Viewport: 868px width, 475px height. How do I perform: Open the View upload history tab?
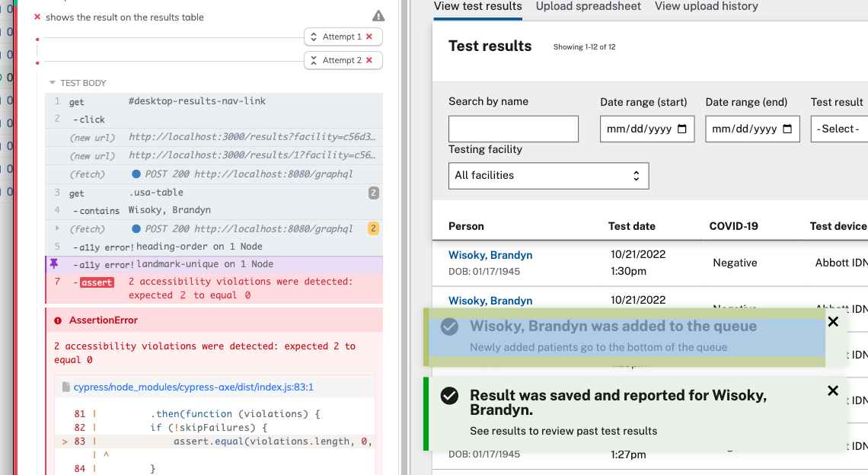pos(706,6)
